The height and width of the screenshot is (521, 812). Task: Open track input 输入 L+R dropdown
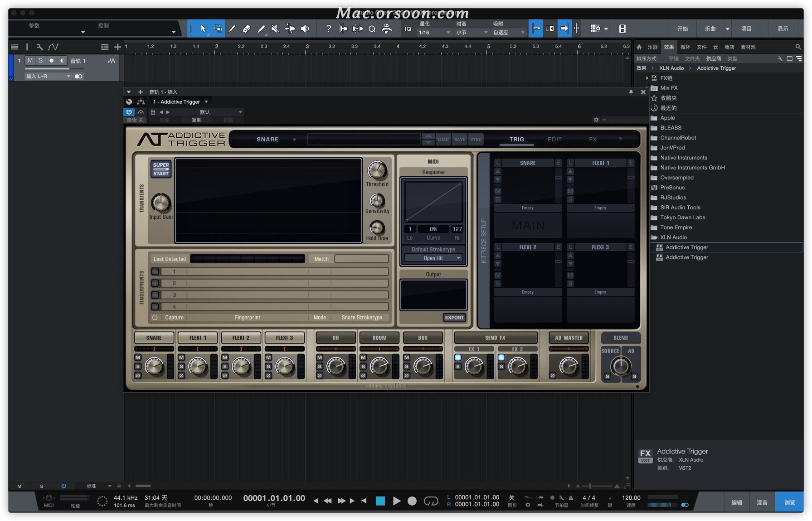48,76
